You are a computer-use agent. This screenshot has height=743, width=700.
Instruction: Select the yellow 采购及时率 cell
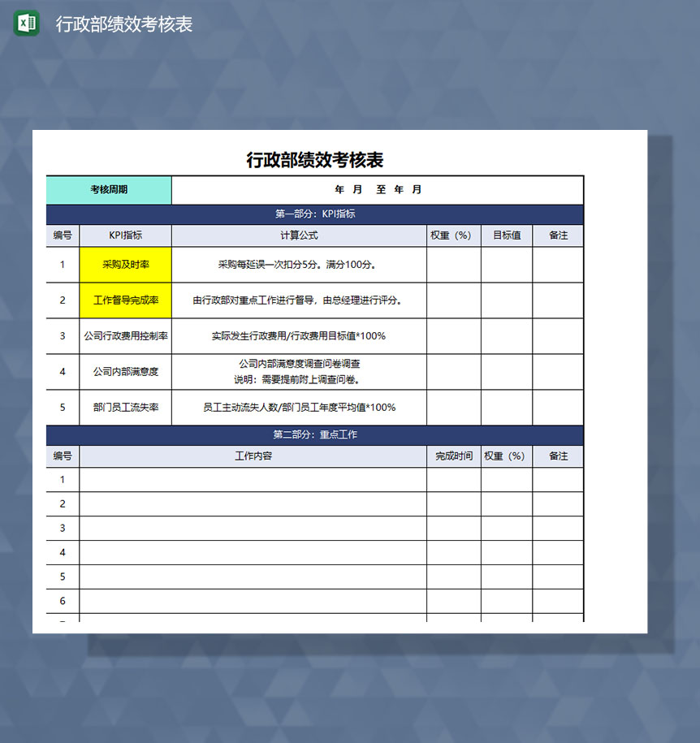coord(124,264)
